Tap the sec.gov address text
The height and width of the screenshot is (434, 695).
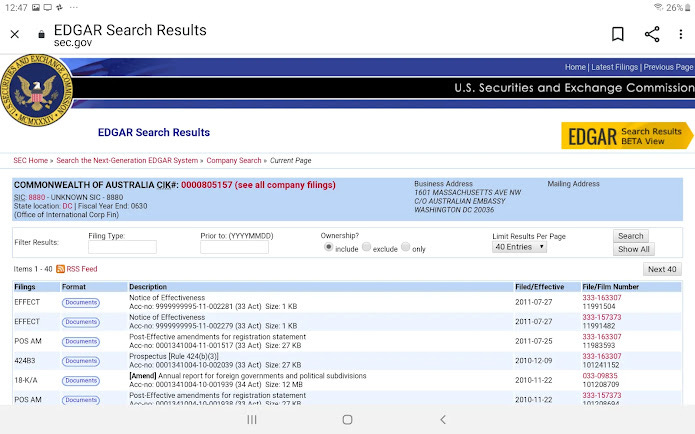(73, 43)
